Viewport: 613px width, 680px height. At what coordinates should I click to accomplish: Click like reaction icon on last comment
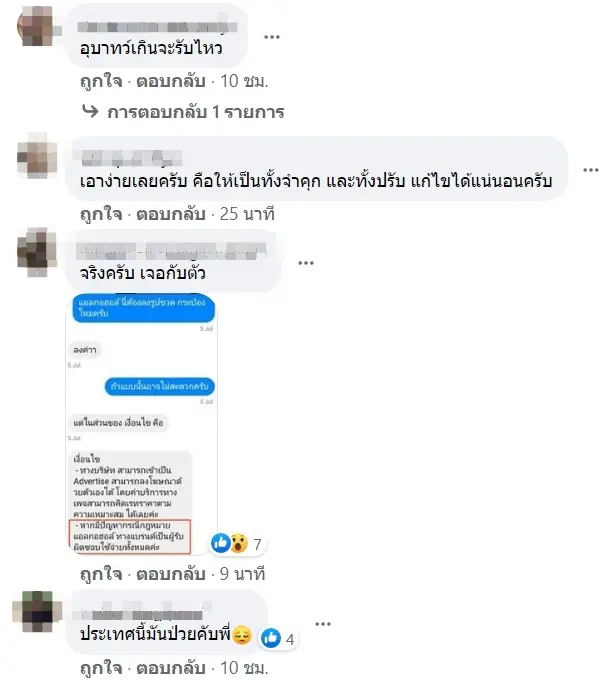271,638
